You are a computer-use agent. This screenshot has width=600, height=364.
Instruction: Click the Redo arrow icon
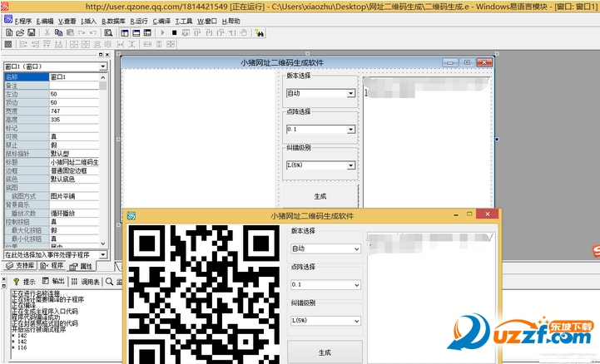[x=82, y=33]
